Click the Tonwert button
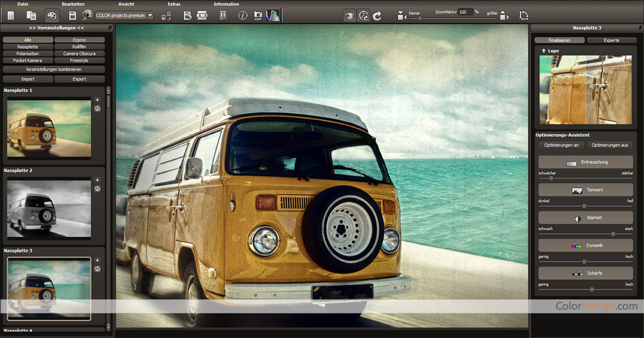This screenshot has width=644, height=338. (x=586, y=189)
